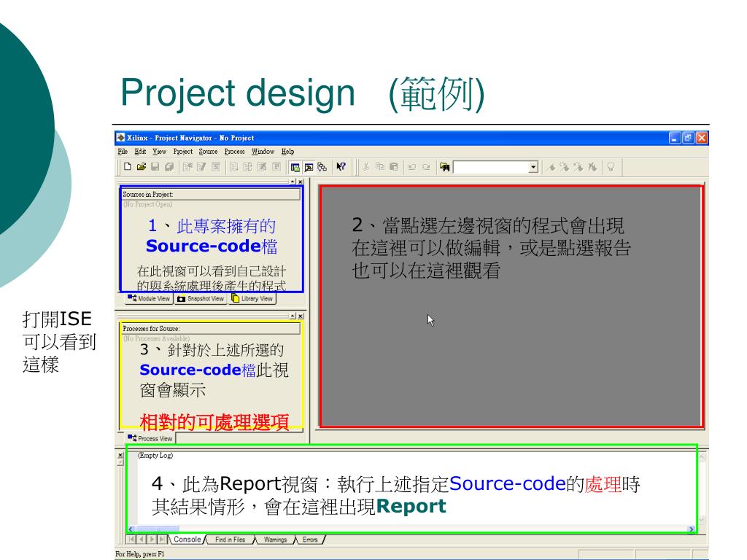
Task: Open the Edit menu
Action: [140, 152]
